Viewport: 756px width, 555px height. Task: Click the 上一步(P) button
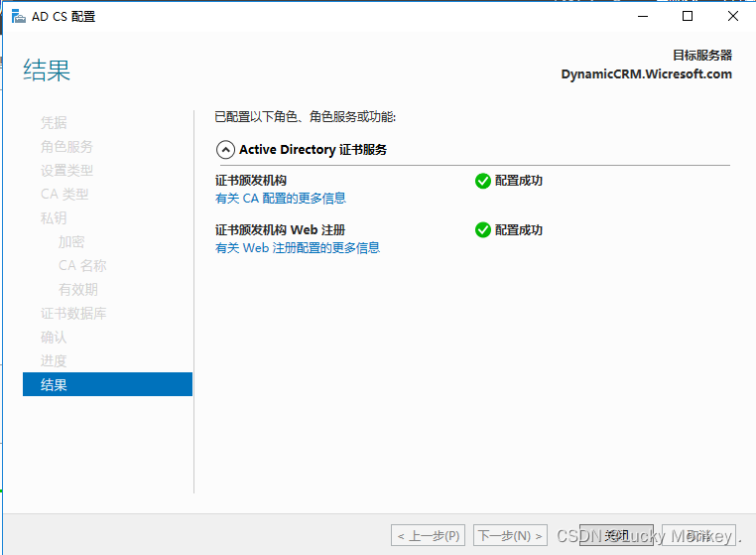[429, 535]
